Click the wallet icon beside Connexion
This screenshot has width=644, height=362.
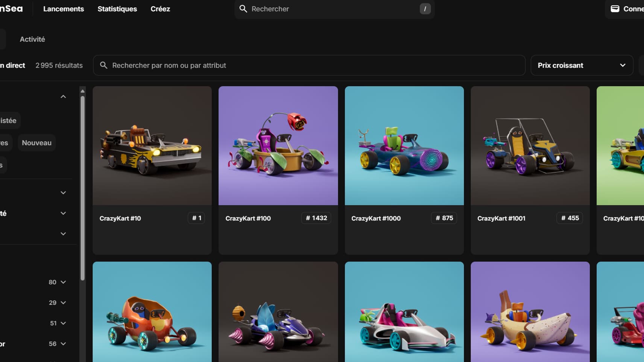tap(615, 9)
